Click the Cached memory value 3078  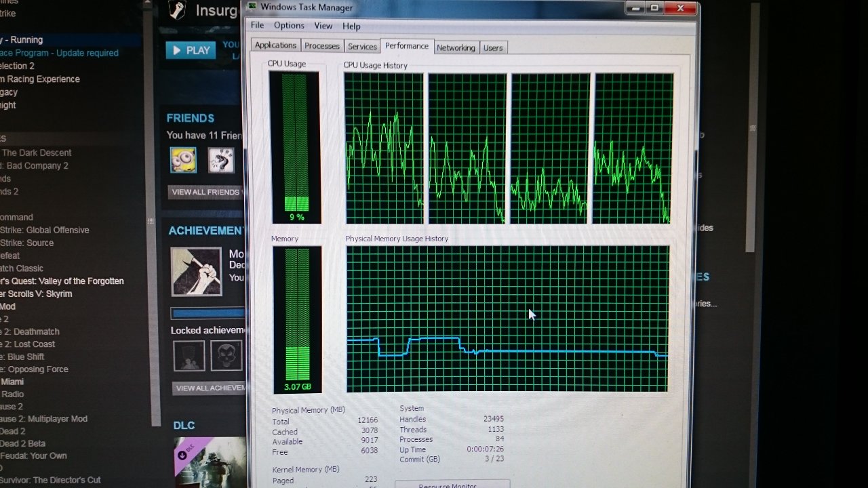click(x=370, y=431)
